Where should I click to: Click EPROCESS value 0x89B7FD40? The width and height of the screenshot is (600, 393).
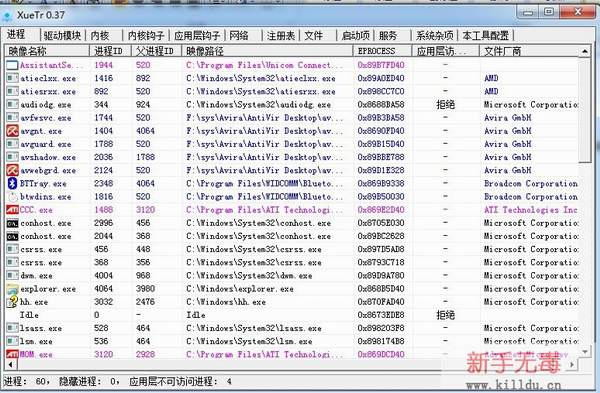(381, 65)
